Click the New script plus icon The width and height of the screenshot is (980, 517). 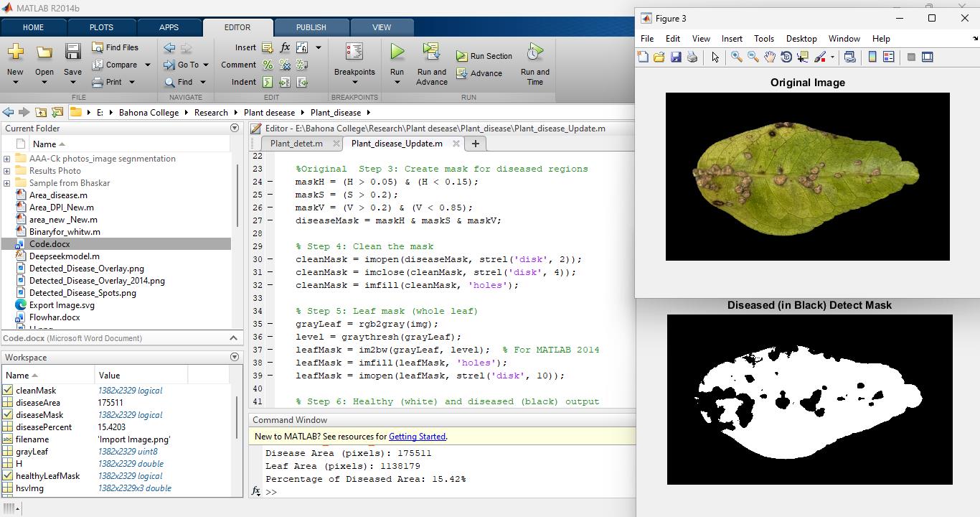[15, 52]
